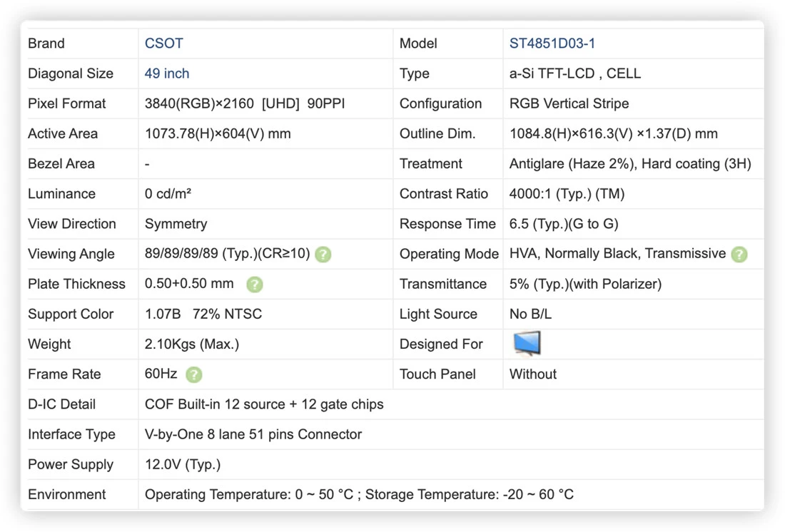Select the 'Response Time' label

[447, 224]
